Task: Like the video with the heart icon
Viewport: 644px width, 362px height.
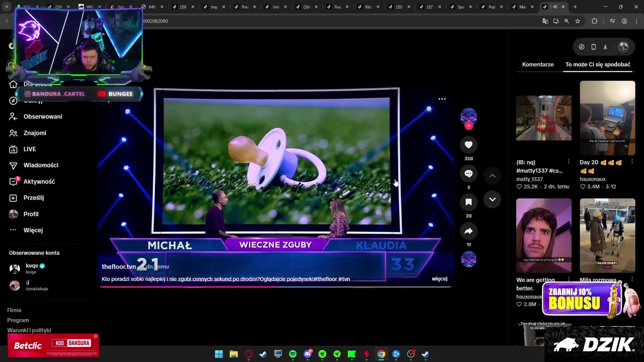Action: tap(468, 145)
